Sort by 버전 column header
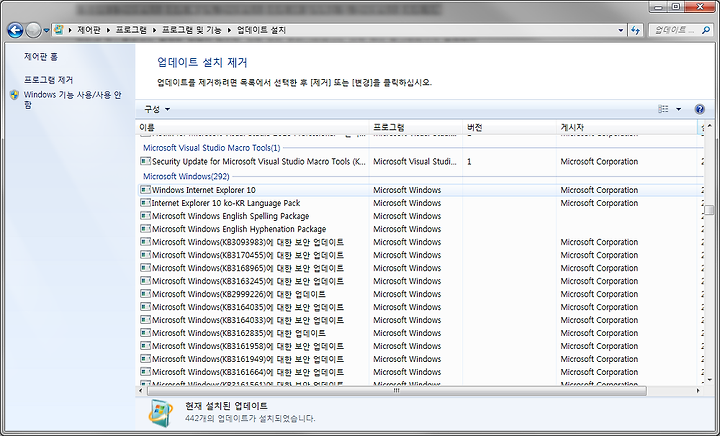 (509, 127)
